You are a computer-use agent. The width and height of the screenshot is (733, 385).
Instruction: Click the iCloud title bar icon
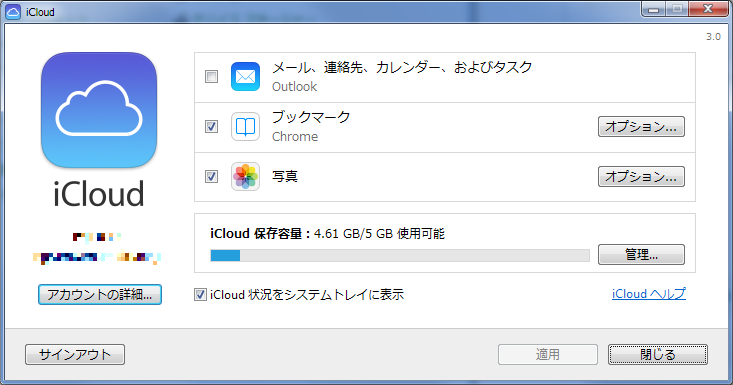(x=13, y=12)
